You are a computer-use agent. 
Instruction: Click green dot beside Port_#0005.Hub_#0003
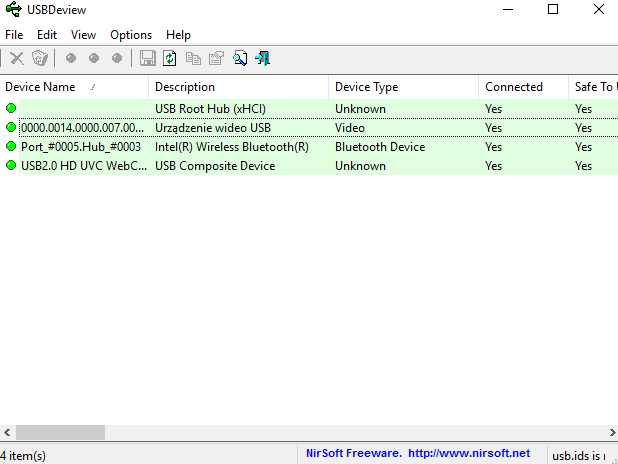tap(11, 146)
